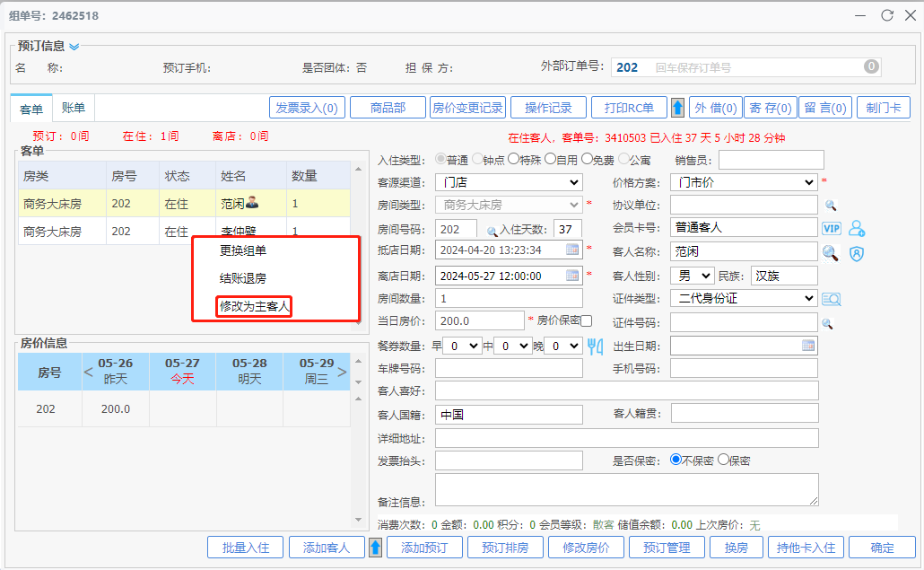This screenshot has height=570, width=924.
Task: Click the 换房 button
Action: (x=737, y=548)
